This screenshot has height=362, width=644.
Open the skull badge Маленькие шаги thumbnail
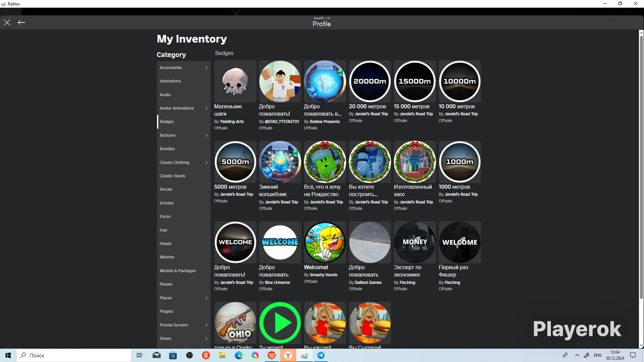pos(235,81)
